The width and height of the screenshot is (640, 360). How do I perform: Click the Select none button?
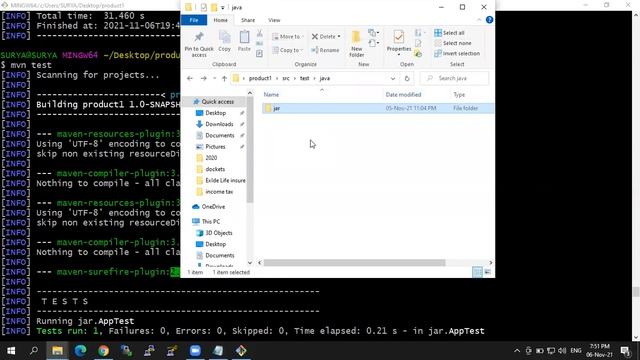click(453, 43)
